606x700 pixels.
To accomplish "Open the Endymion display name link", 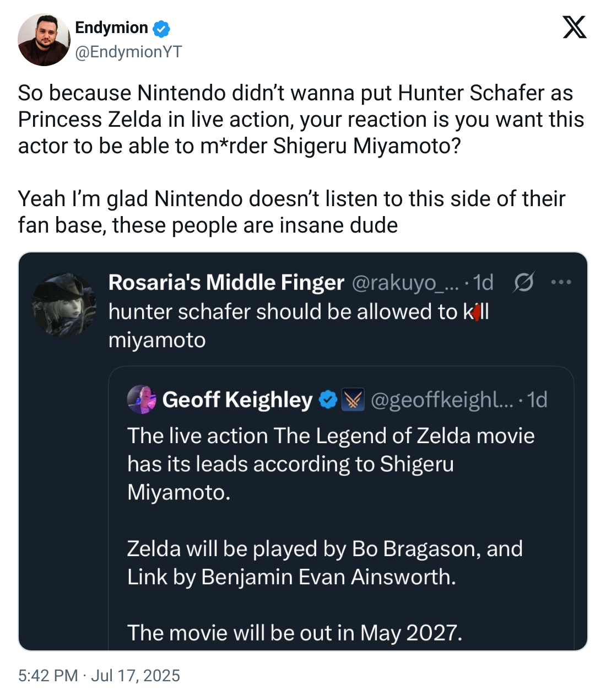I will pos(111,28).
